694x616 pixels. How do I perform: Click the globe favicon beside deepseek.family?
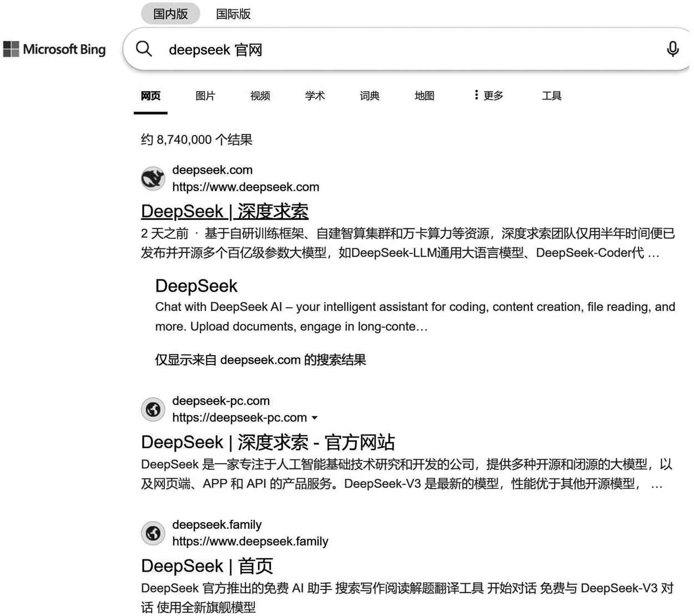[x=153, y=533]
